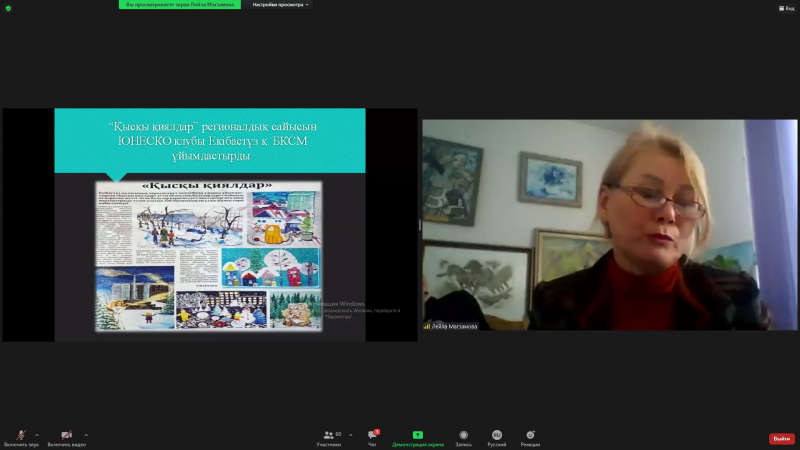Click the shared slide presentation area
800x450 pixels.
[209, 225]
